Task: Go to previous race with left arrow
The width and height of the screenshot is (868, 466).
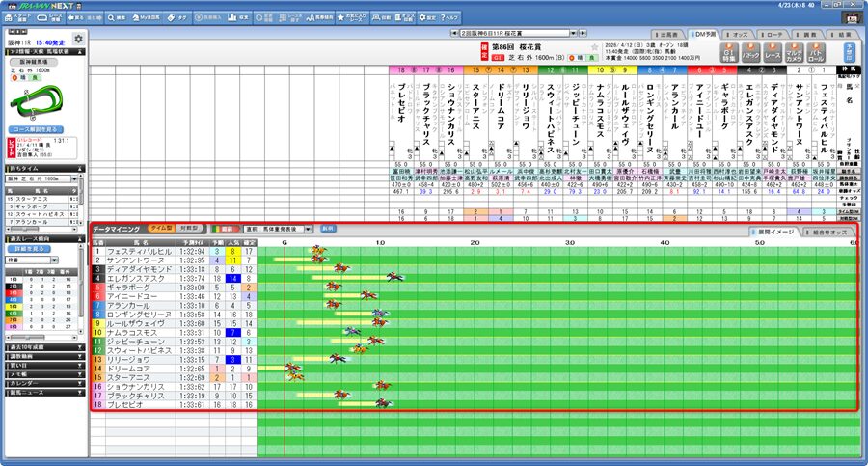Action: pos(454,33)
